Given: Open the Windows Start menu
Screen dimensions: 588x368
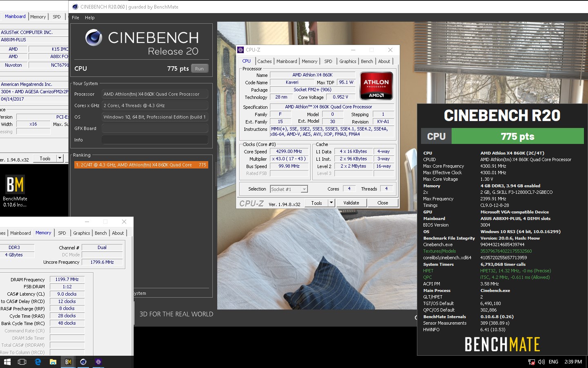Looking at the screenshot, I should pyautogui.click(x=7, y=362).
